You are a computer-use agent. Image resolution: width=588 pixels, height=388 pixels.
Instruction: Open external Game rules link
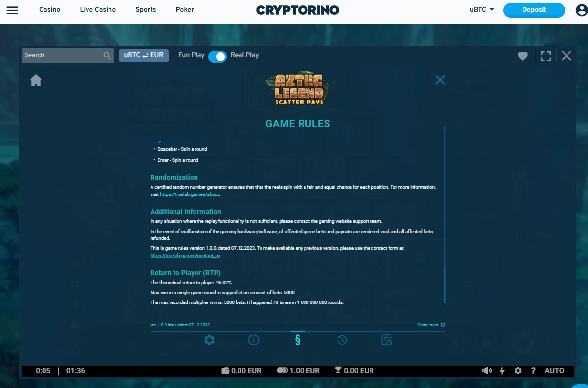click(x=431, y=325)
